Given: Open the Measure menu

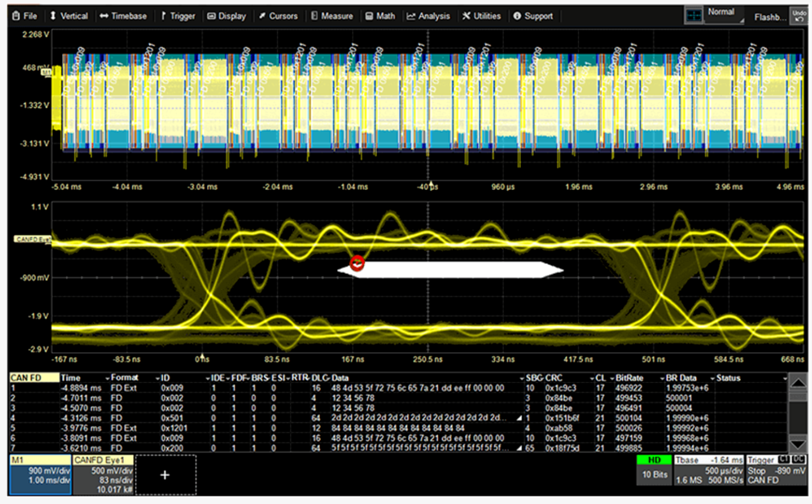Looking at the screenshot, I should 332,16.
